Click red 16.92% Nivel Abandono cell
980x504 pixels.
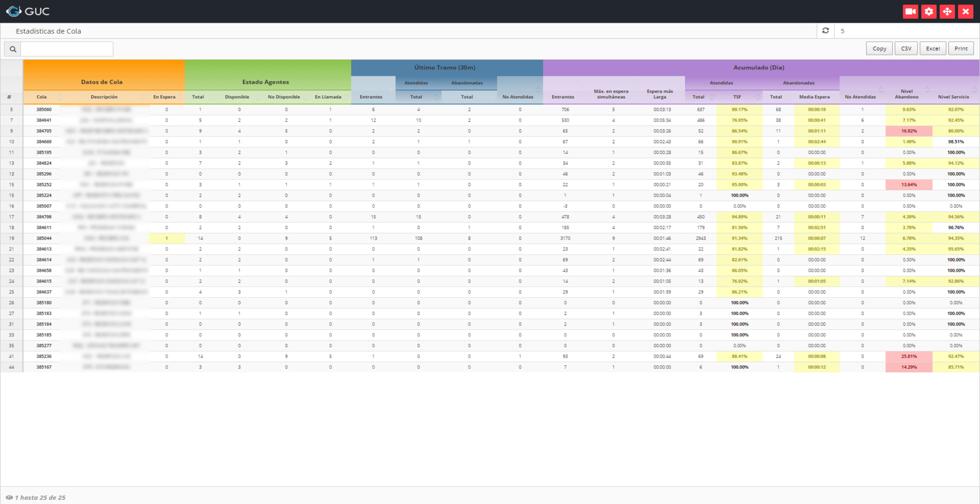pos(909,131)
